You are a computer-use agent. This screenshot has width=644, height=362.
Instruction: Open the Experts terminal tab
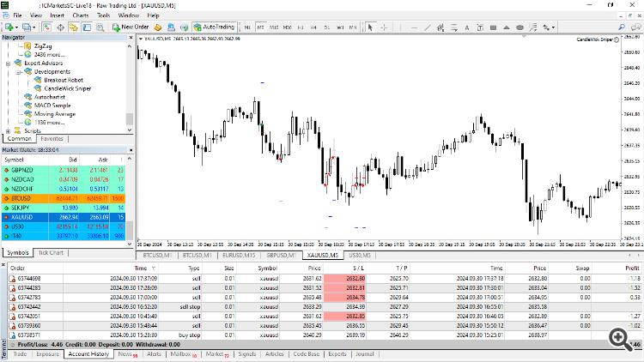(337, 354)
